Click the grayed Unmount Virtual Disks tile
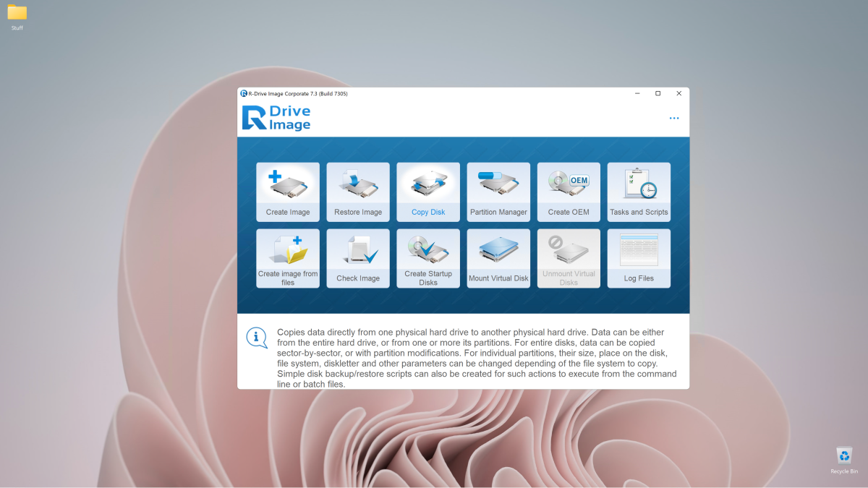The width and height of the screenshot is (868, 488). (x=569, y=258)
